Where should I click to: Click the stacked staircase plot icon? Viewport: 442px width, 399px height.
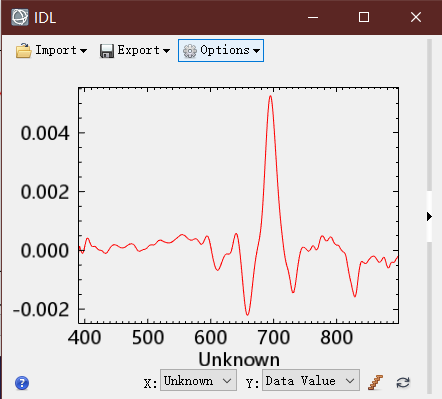click(376, 382)
